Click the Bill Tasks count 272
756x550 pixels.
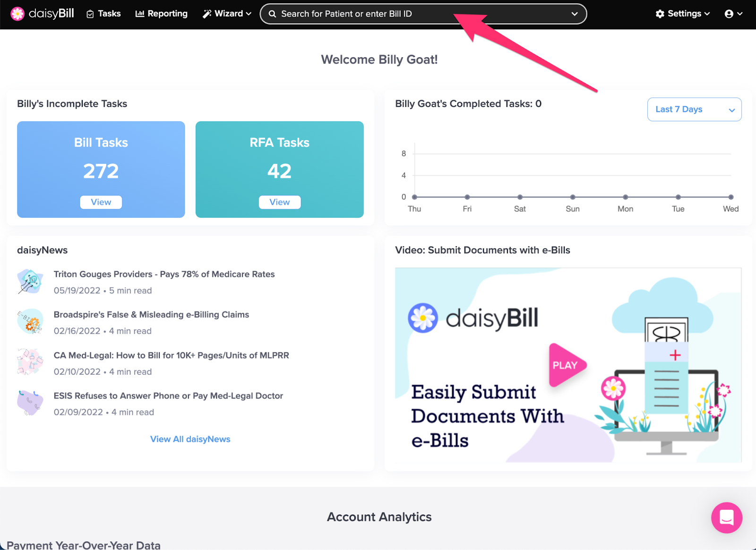101,171
